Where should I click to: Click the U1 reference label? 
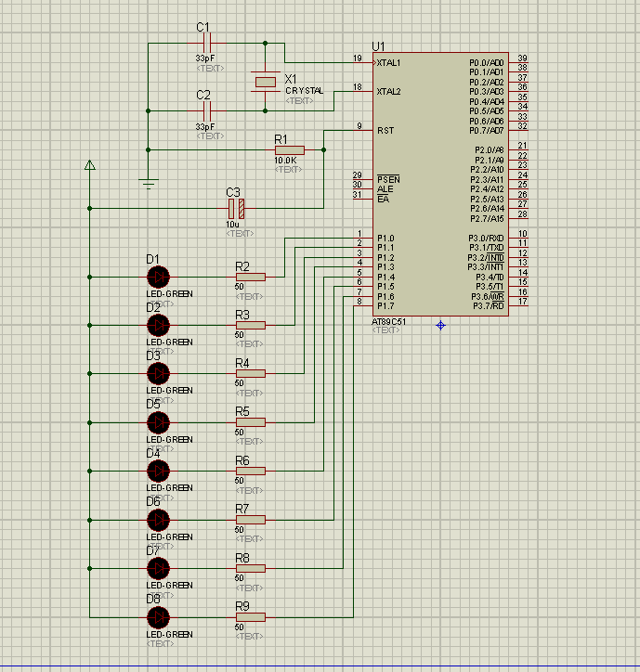[378, 46]
